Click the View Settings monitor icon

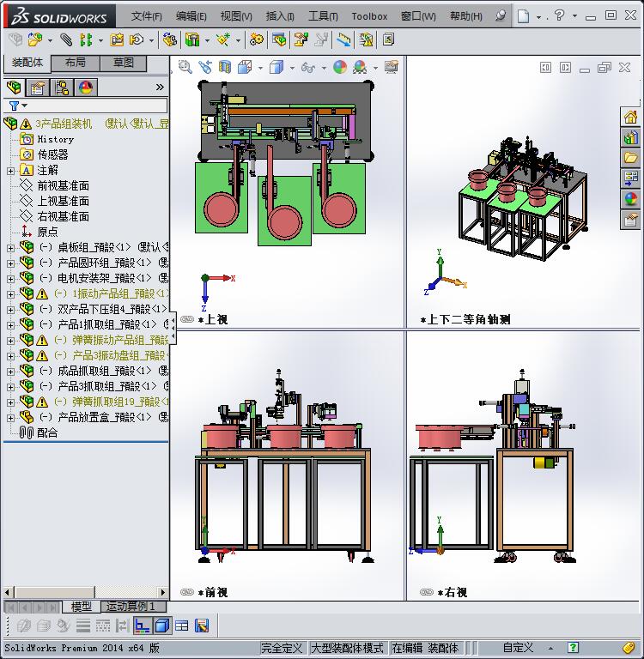(392, 67)
